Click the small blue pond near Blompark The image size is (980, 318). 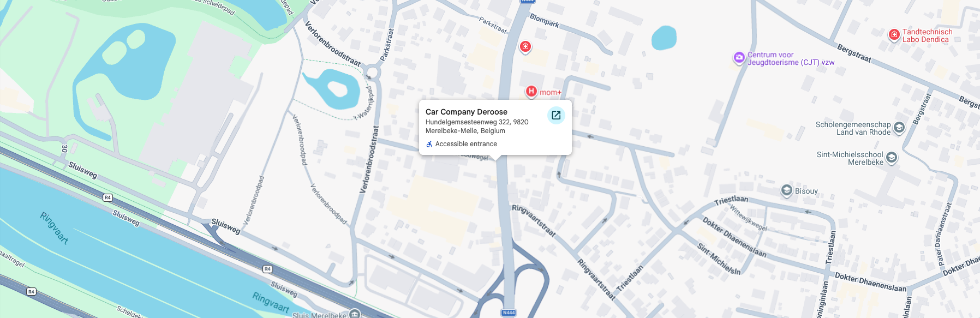tap(664, 38)
